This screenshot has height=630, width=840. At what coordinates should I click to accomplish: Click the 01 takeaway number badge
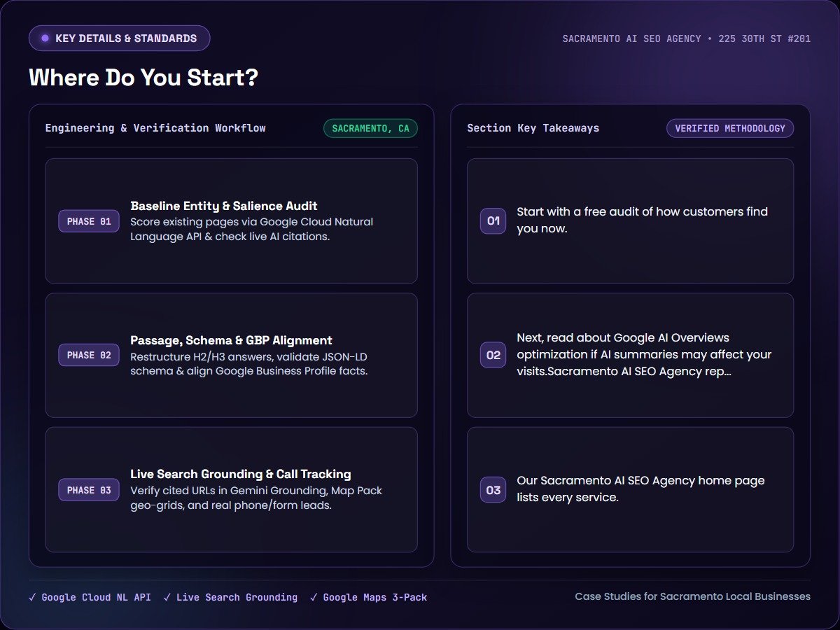point(493,221)
